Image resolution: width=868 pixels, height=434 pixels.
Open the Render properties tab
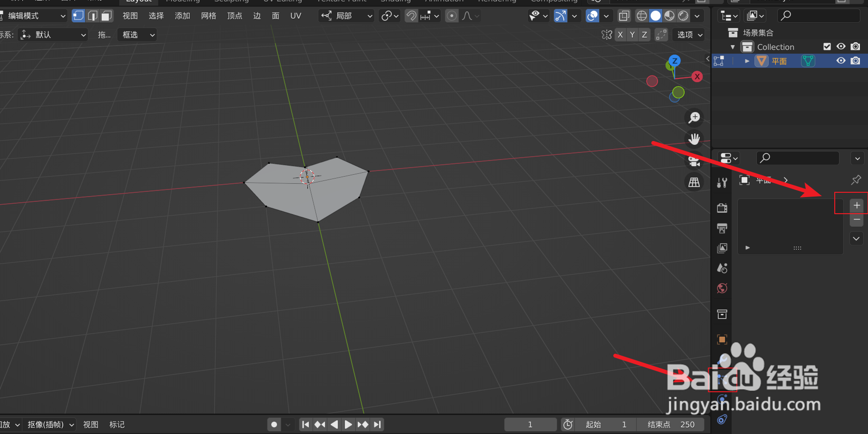pyautogui.click(x=722, y=208)
